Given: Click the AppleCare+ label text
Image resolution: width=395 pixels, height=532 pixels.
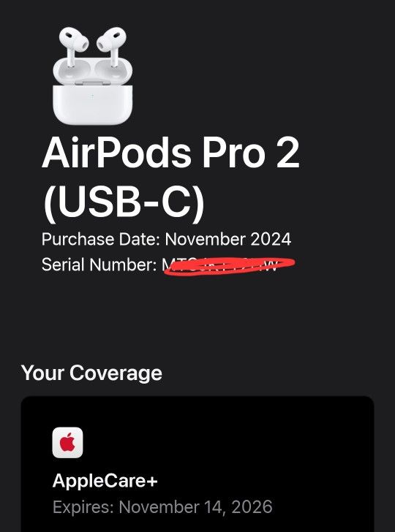Looking at the screenshot, I should tap(105, 480).
